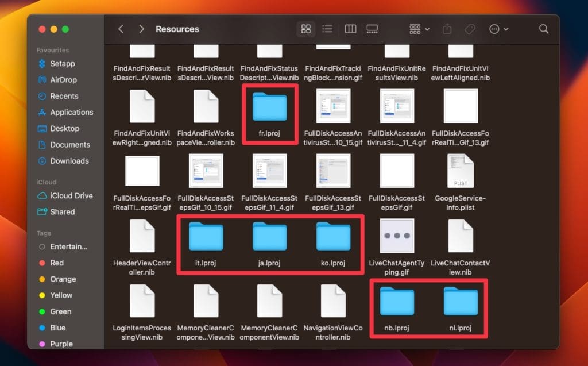Switch to icon grid view
The height and width of the screenshot is (366, 588).
tap(306, 29)
